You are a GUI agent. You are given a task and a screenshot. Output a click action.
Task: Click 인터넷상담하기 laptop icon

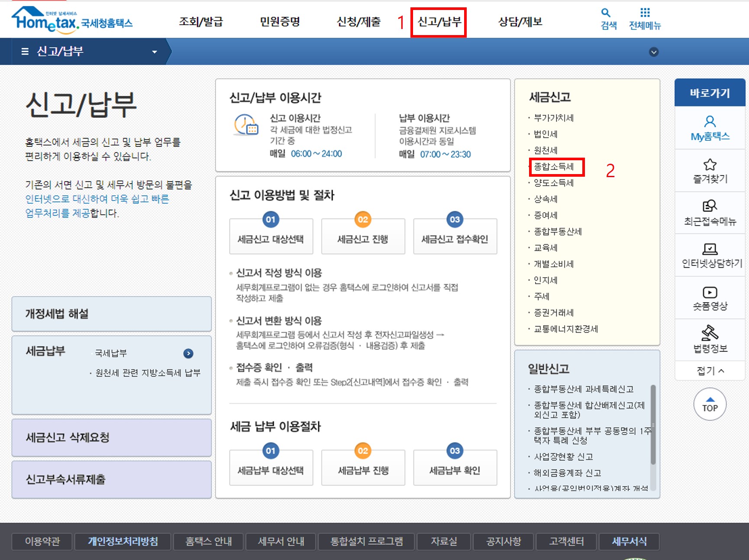pyautogui.click(x=710, y=249)
